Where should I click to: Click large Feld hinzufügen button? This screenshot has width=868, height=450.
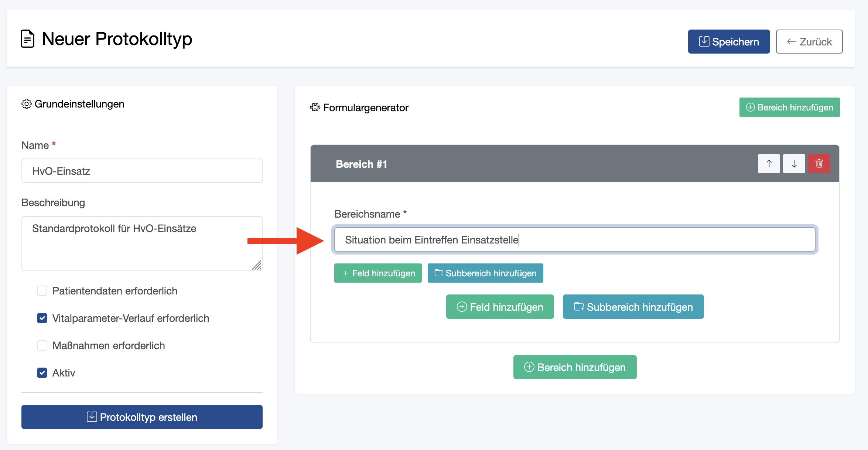point(500,307)
